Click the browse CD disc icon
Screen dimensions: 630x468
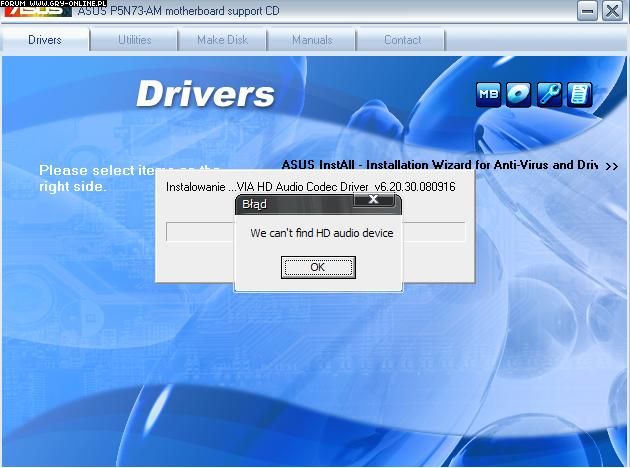click(x=518, y=95)
